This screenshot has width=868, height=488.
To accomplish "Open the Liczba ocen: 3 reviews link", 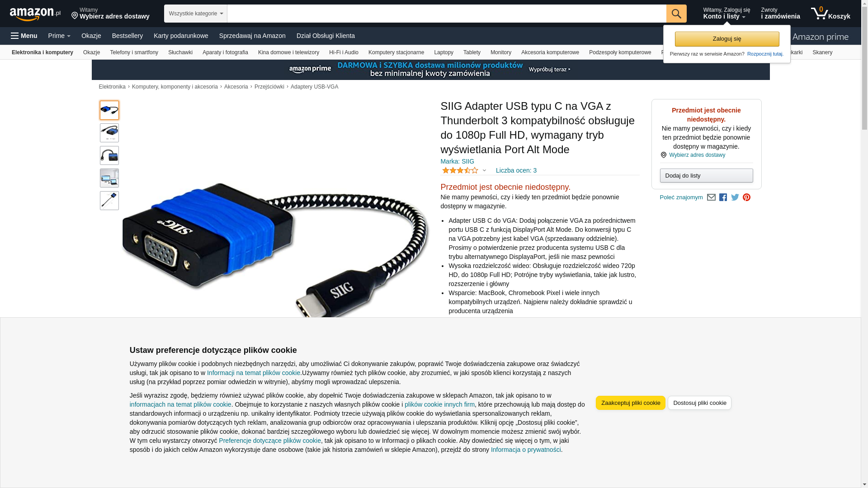I will point(516,170).
